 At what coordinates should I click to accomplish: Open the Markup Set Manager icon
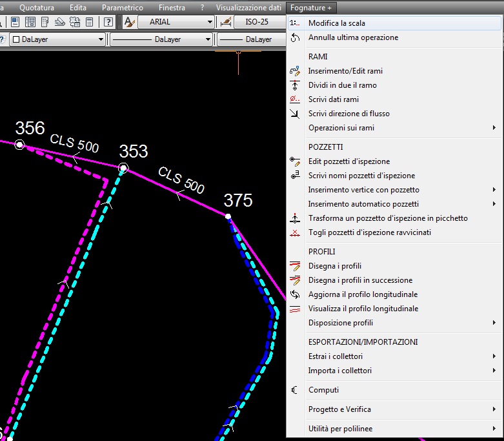tap(75, 22)
